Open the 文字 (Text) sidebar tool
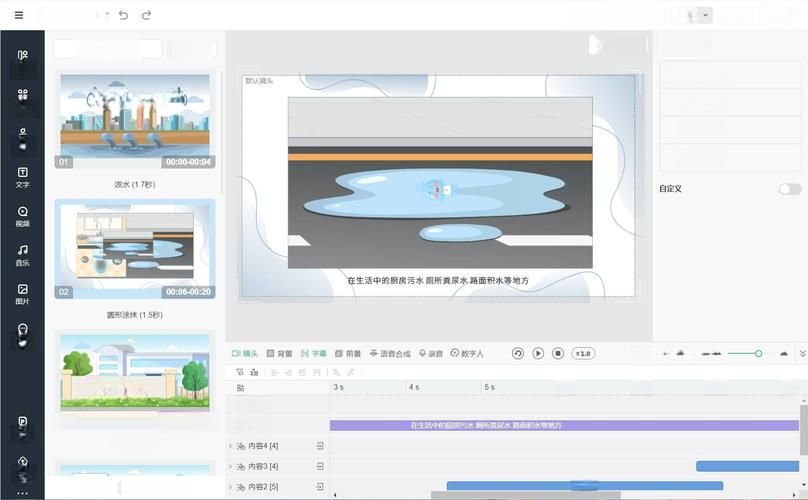This screenshot has width=808, height=500. click(x=22, y=177)
